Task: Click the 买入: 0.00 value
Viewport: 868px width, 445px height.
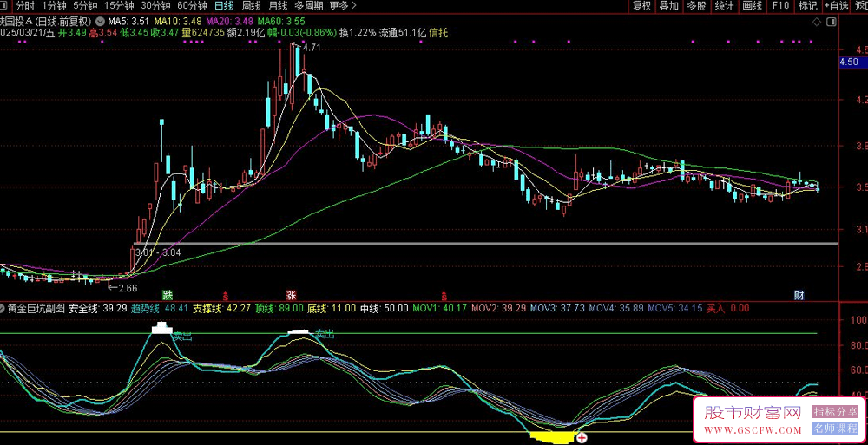Action: pos(727,308)
